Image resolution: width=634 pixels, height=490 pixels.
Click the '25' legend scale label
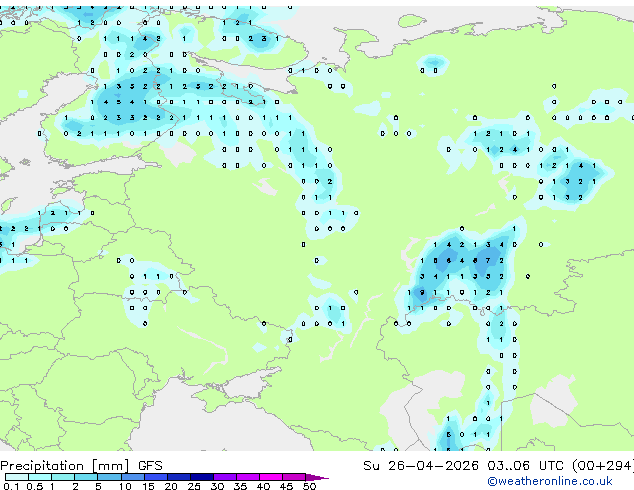[194, 486]
